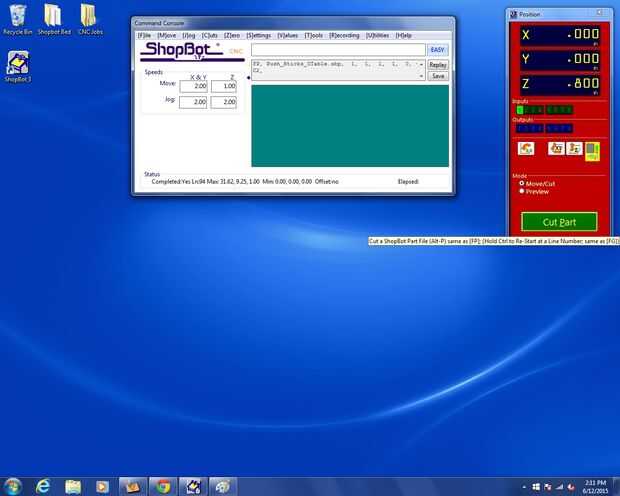
Task: Switch to ShopBot app in the taskbar
Action: 193,487
